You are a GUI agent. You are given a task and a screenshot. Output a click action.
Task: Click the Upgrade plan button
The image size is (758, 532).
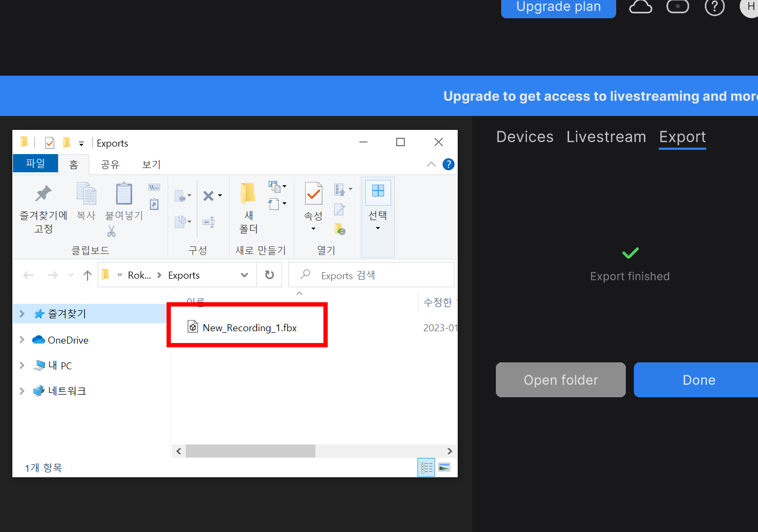point(558,8)
